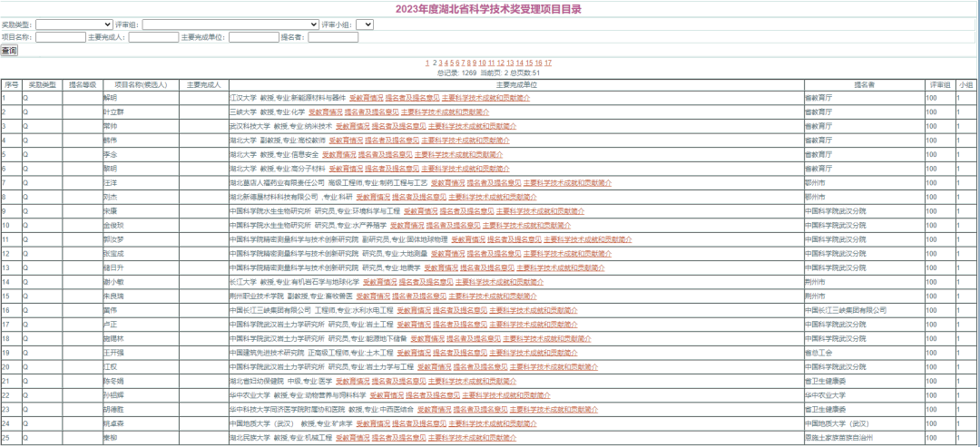
Task: Go to page 5 in pagination
Action: (452, 63)
